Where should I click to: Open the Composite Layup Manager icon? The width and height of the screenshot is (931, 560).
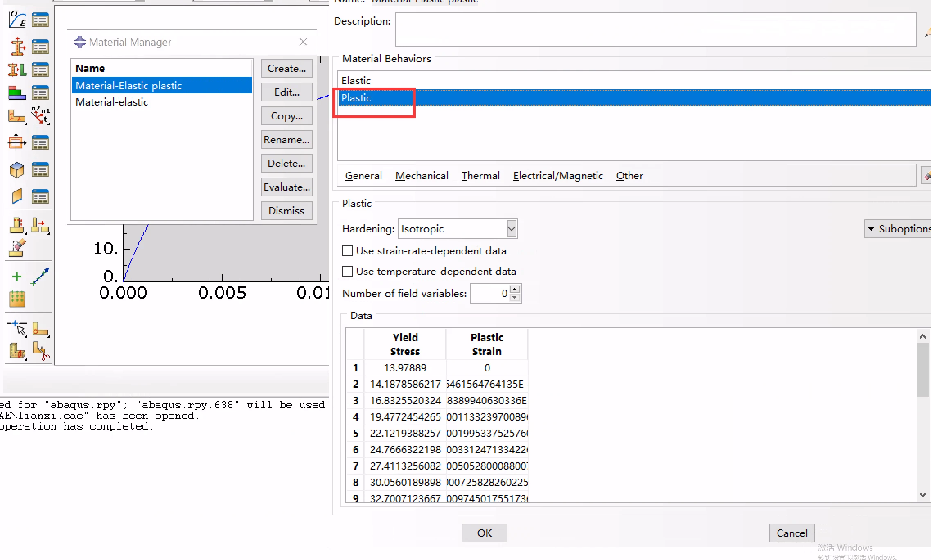coord(41,93)
